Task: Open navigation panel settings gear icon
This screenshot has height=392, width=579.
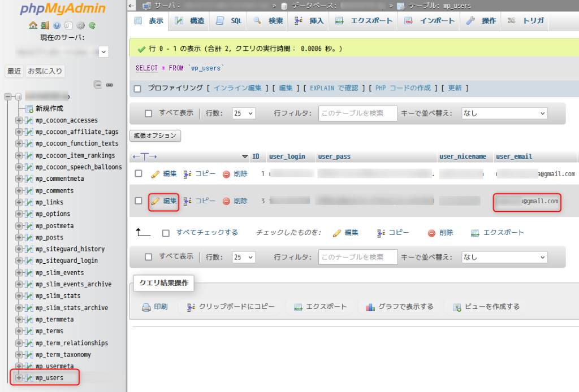Action: [x=81, y=25]
